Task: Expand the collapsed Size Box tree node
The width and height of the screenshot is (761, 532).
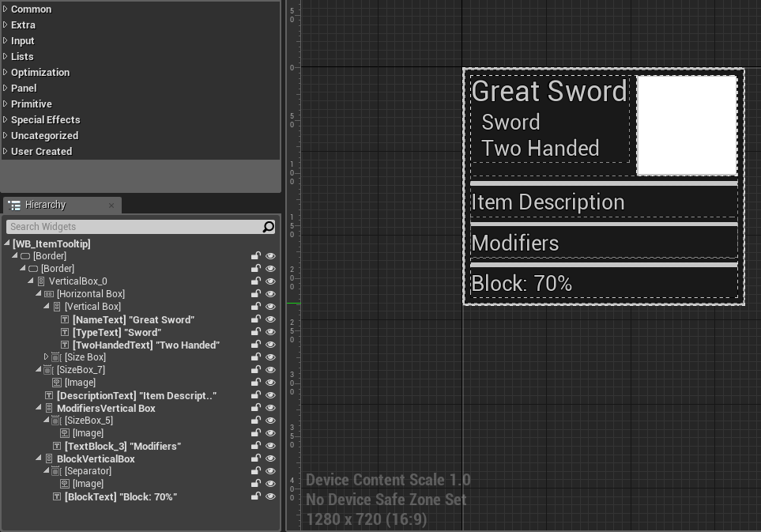Action: click(x=47, y=357)
